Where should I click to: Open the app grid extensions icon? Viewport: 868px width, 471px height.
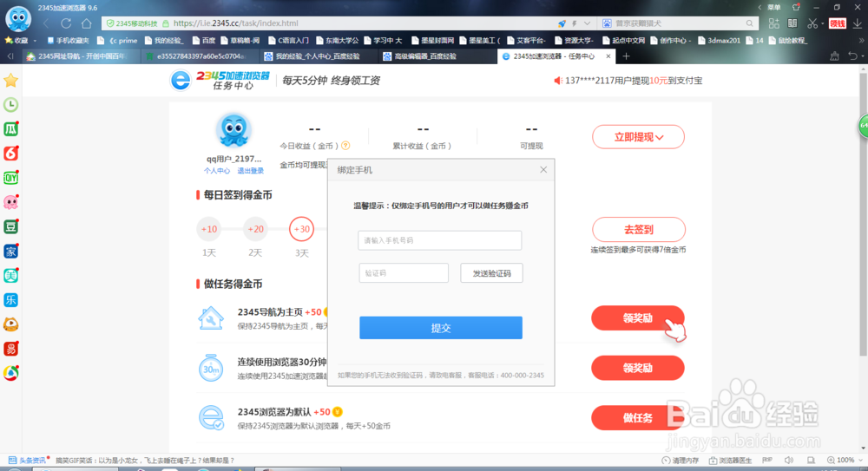pos(774,23)
